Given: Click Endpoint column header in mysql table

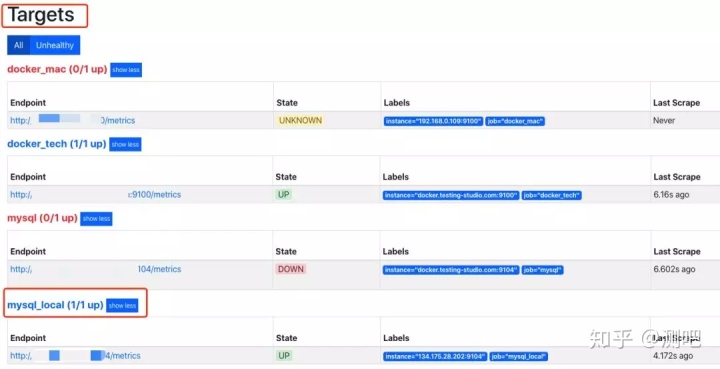Looking at the screenshot, I should click(28, 252).
